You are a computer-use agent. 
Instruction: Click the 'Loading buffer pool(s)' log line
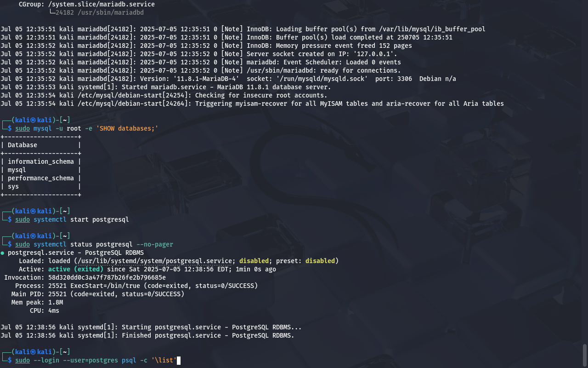point(243,29)
